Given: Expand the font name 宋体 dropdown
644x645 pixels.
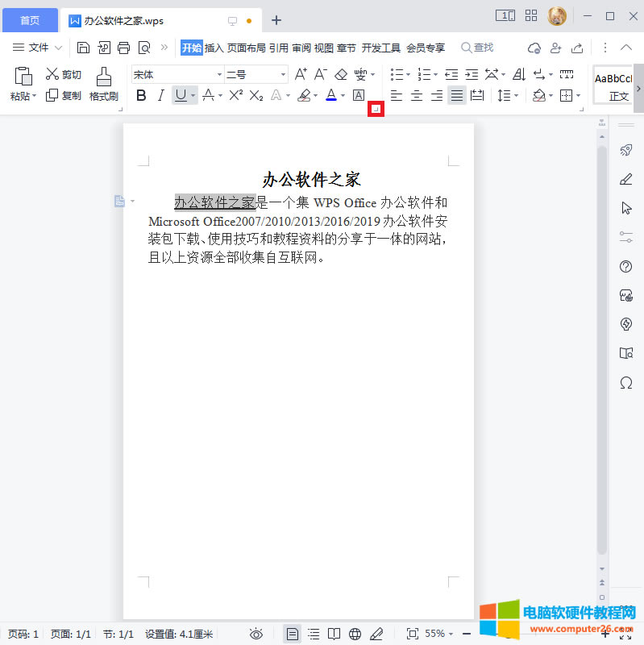Looking at the screenshot, I should pyautogui.click(x=216, y=75).
